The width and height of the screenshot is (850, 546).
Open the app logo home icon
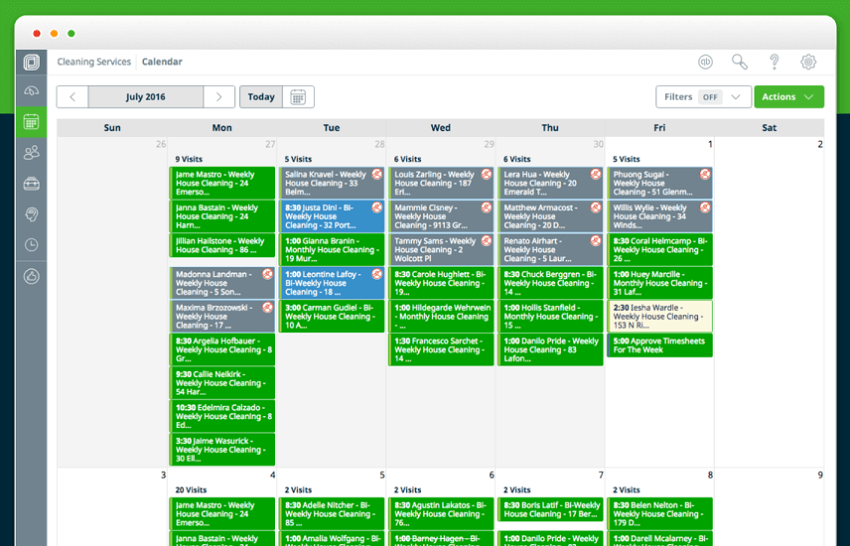31,62
